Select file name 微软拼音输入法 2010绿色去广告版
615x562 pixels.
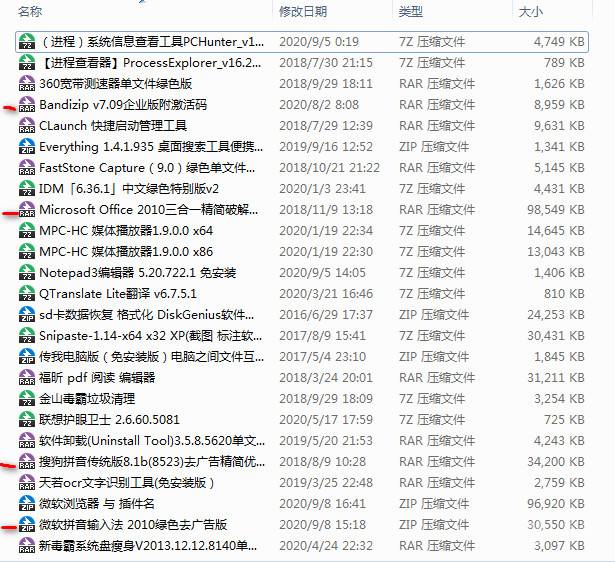(x=133, y=525)
